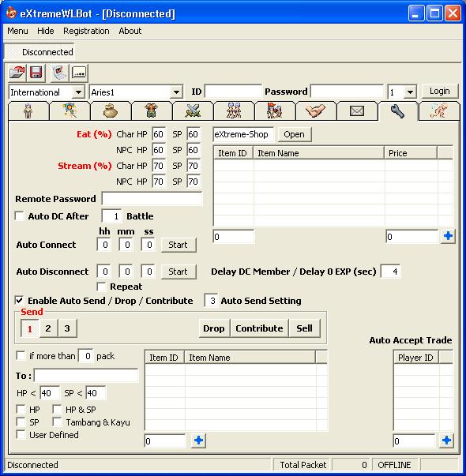Uncheck Enable Auto Send / Drop / Contribute
466x476 pixels.
(x=20, y=301)
